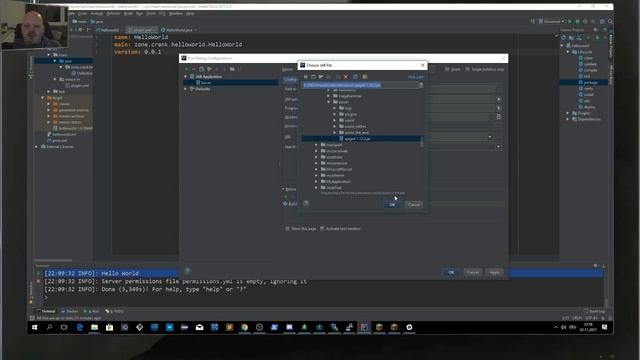
Task: Click the Home directory icon in Choose JAR File
Action: (x=306, y=77)
